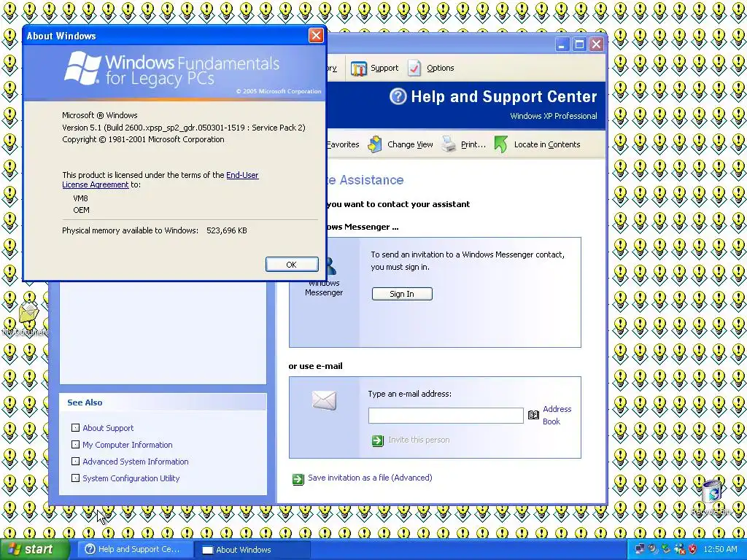Click the e-mail address input field
The height and width of the screenshot is (560, 747).
point(446,415)
